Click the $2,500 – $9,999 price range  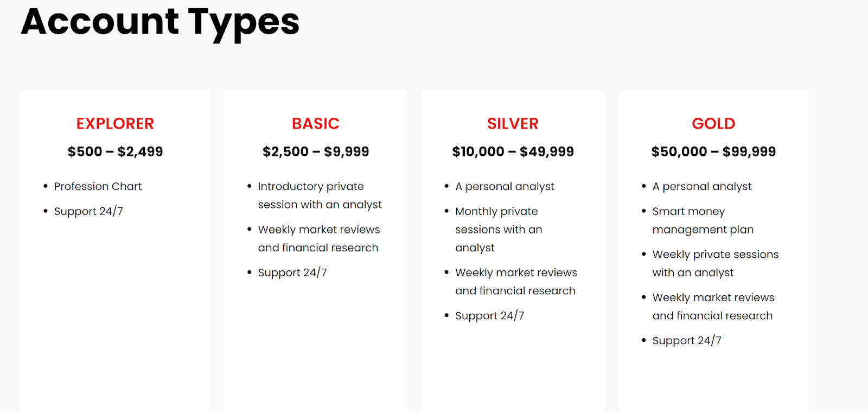pyautogui.click(x=316, y=151)
